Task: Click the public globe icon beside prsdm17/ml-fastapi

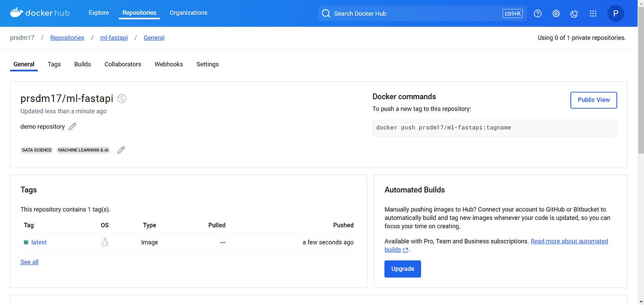Action: [x=122, y=98]
